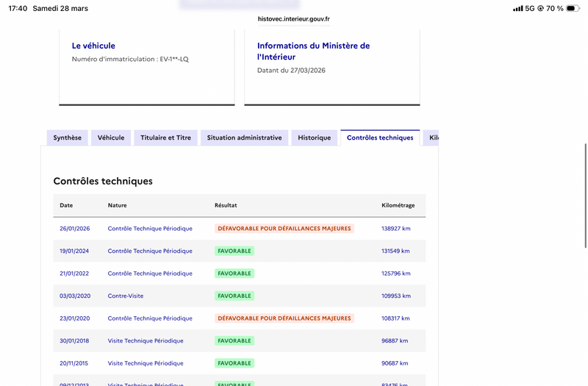Image resolution: width=588 pixels, height=386 pixels.
Task: Click the Le véhicule card heading
Action: click(93, 46)
